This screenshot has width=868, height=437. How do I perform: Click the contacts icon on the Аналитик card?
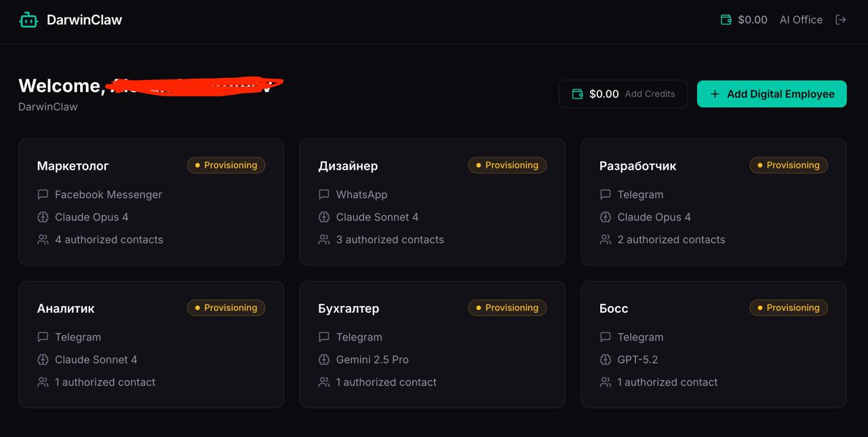pyautogui.click(x=43, y=382)
